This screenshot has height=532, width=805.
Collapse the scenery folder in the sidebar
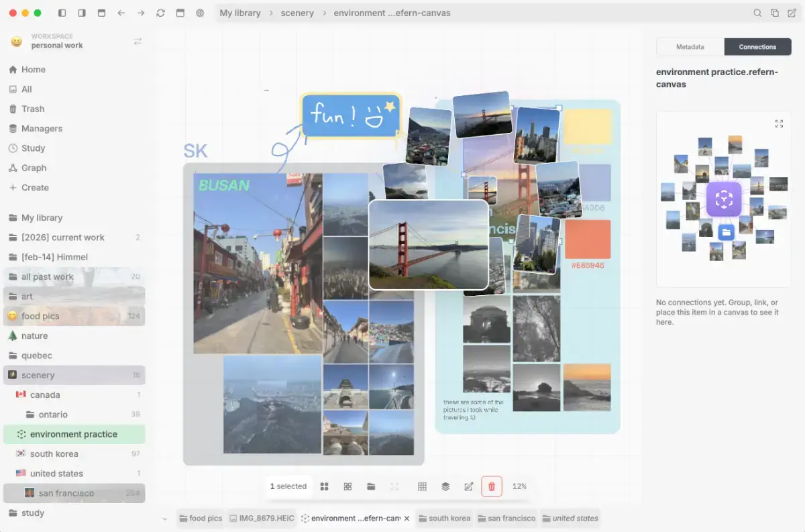click(74, 375)
